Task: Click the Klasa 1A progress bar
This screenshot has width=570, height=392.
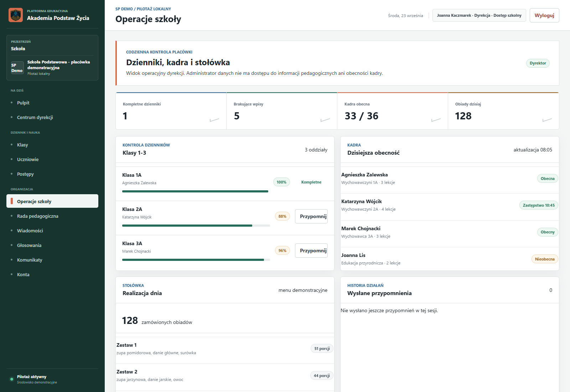Action: point(195,191)
